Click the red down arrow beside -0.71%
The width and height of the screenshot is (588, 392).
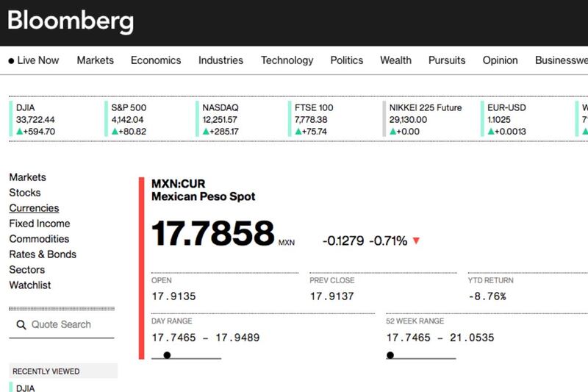(x=416, y=240)
